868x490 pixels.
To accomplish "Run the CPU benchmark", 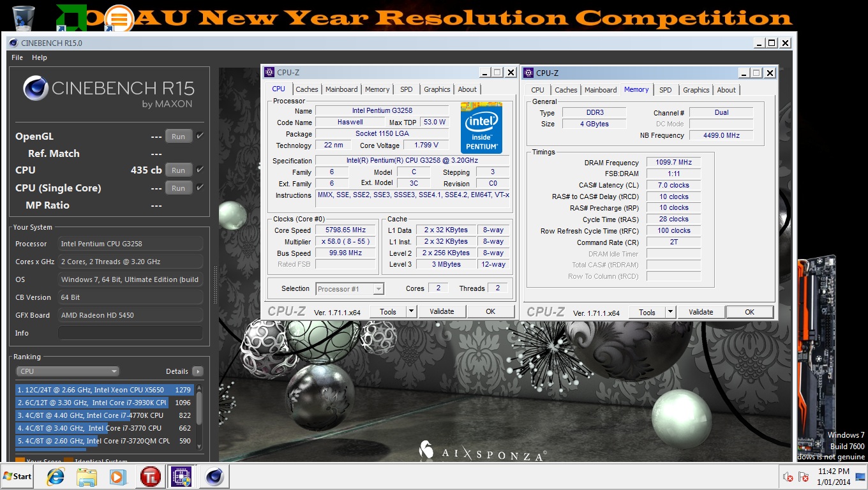I will 179,170.
